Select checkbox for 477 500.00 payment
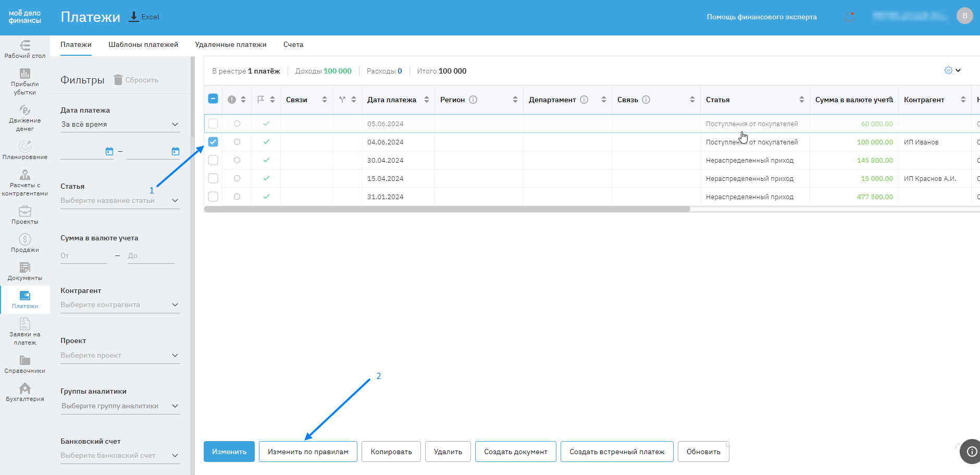This screenshot has height=475, width=980. [213, 197]
